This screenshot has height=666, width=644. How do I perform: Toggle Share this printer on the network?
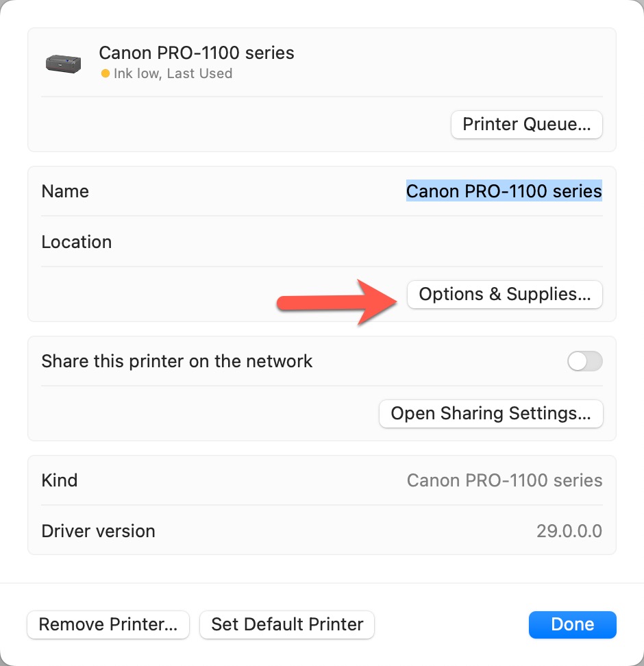584,361
